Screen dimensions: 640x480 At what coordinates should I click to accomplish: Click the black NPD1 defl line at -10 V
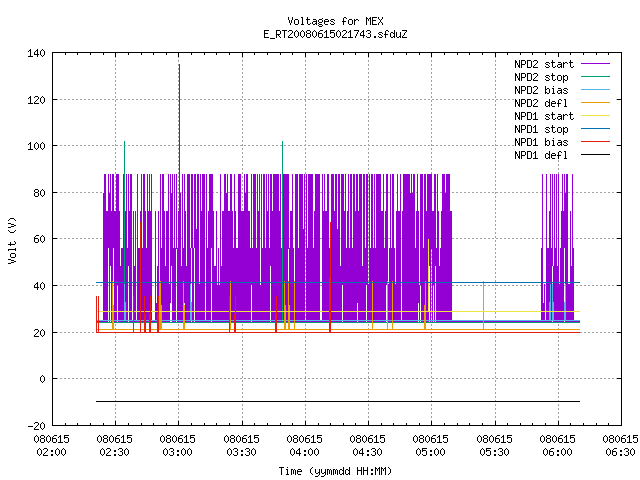(338, 402)
